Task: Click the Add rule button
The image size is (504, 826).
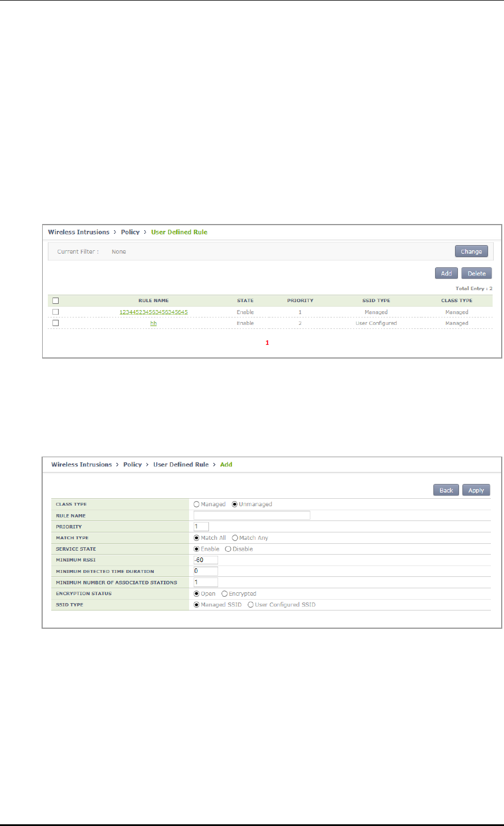Action: coord(446,274)
